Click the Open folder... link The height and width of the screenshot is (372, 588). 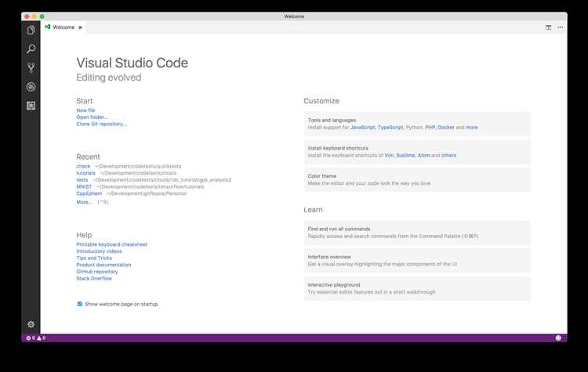[92, 117]
